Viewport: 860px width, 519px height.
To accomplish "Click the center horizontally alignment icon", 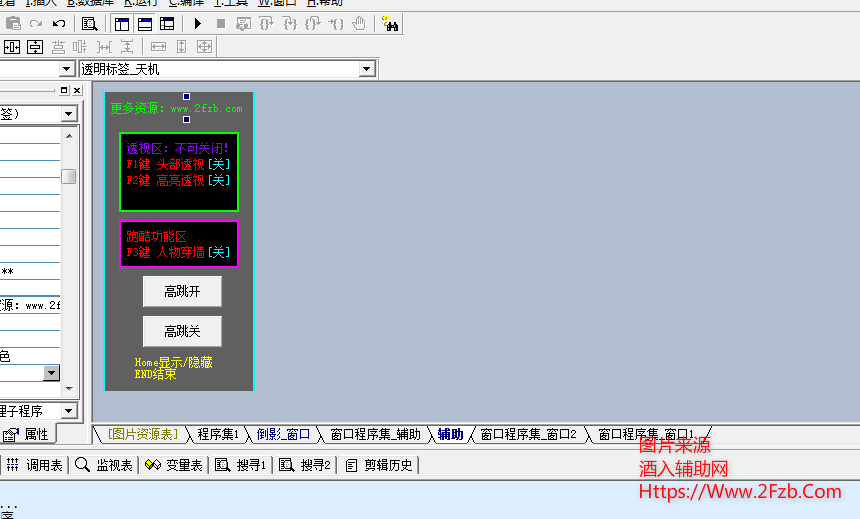I will click(x=13, y=46).
